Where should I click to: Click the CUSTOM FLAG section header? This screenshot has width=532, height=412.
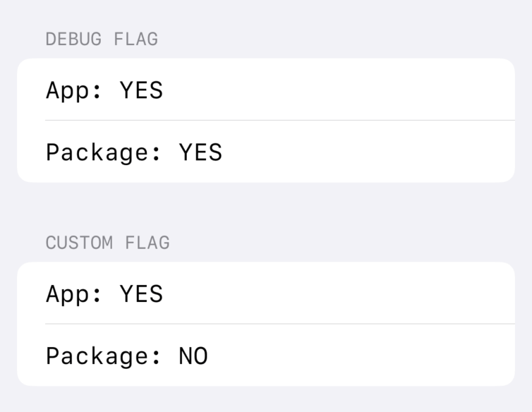pos(107,243)
